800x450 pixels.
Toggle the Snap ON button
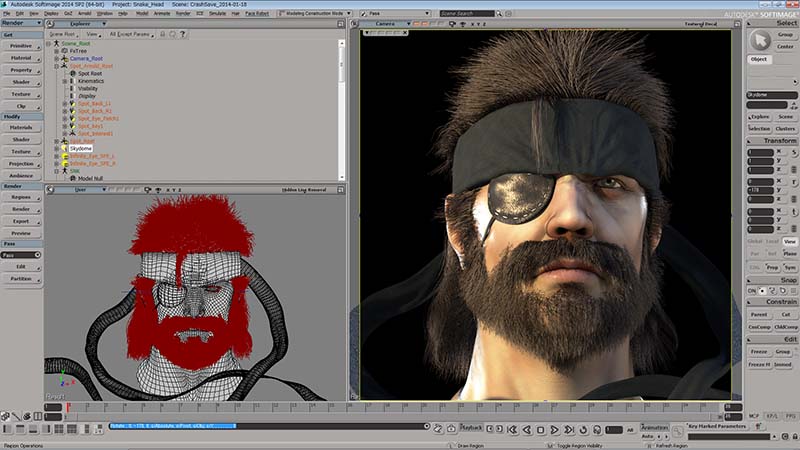[752, 291]
